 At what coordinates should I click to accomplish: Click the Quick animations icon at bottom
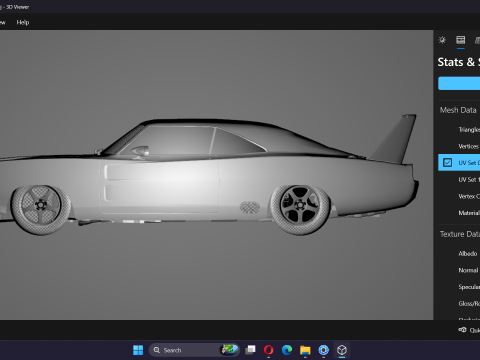coord(462,330)
